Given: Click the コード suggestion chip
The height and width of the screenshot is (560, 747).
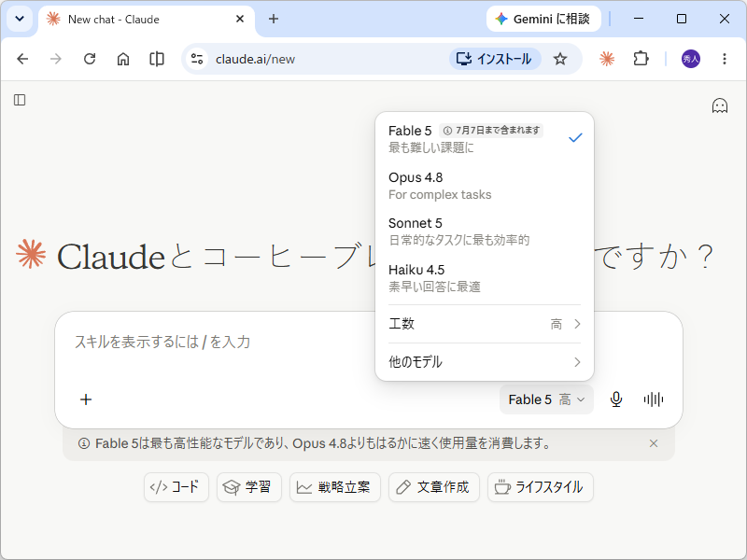Looking at the screenshot, I should pyautogui.click(x=176, y=487).
